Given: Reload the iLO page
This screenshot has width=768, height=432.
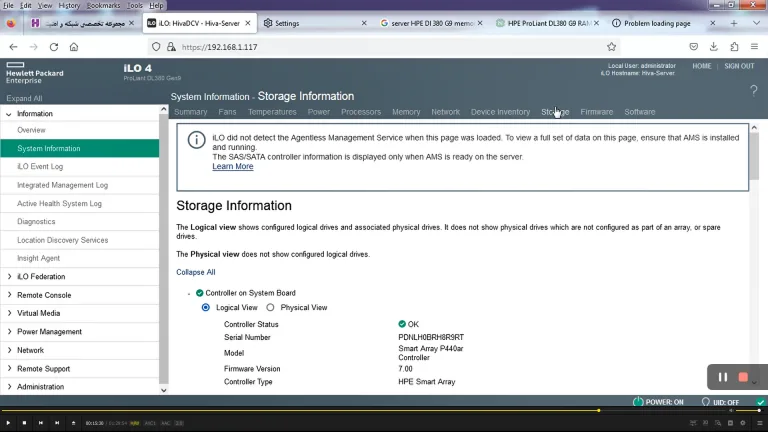Looking at the screenshot, I should coord(54,47).
